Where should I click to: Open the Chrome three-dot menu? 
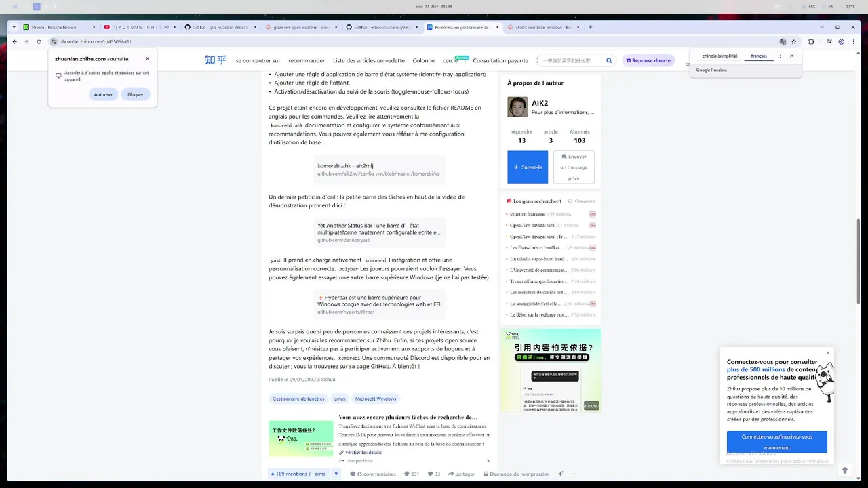coord(854,41)
